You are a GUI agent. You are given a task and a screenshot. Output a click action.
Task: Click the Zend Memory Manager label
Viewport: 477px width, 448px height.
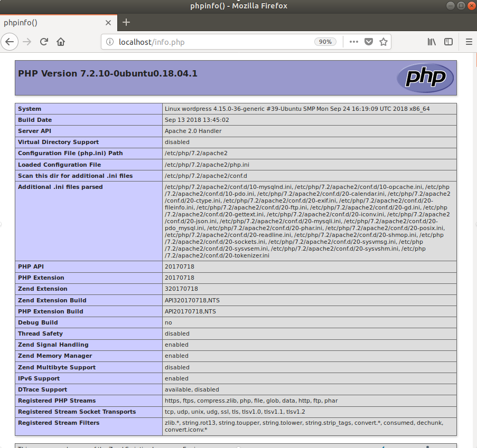pyautogui.click(x=55, y=356)
